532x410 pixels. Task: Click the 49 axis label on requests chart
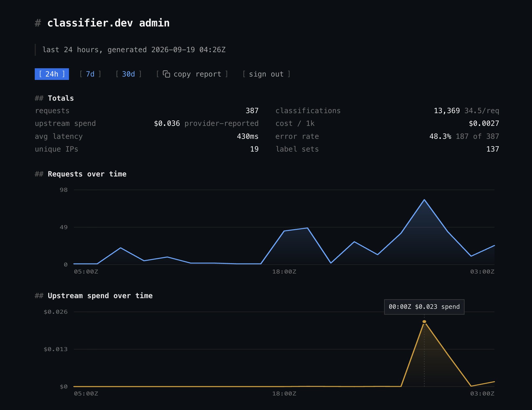pyautogui.click(x=64, y=227)
